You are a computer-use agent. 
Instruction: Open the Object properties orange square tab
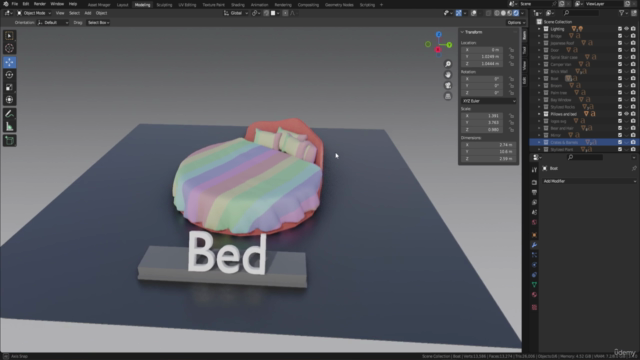coord(534,235)
